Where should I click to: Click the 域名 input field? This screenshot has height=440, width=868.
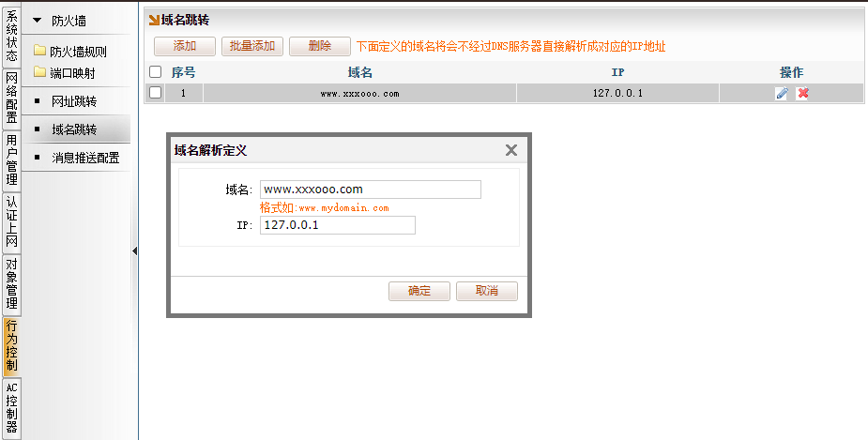[x=371, y=190]
